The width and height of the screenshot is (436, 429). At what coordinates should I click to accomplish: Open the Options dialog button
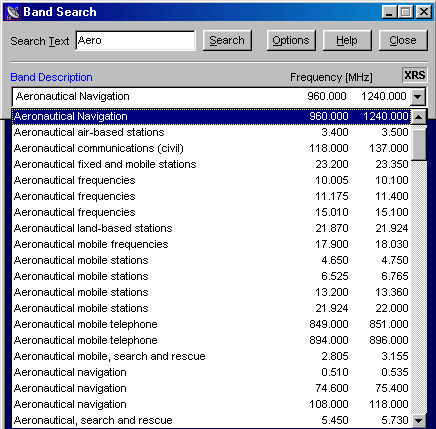pos(291,40)
